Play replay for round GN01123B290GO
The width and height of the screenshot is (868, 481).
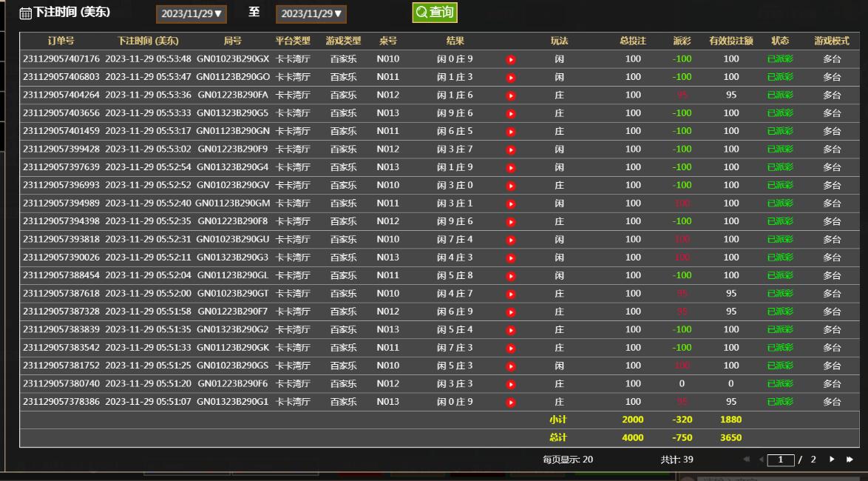[x=511, y=77]
